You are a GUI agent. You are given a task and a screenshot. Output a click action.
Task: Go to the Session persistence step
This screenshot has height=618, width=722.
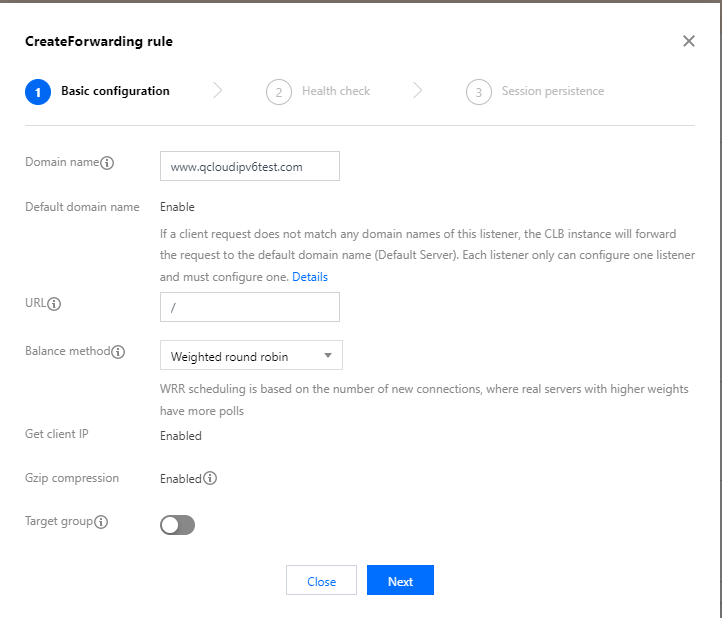point(552,91)
